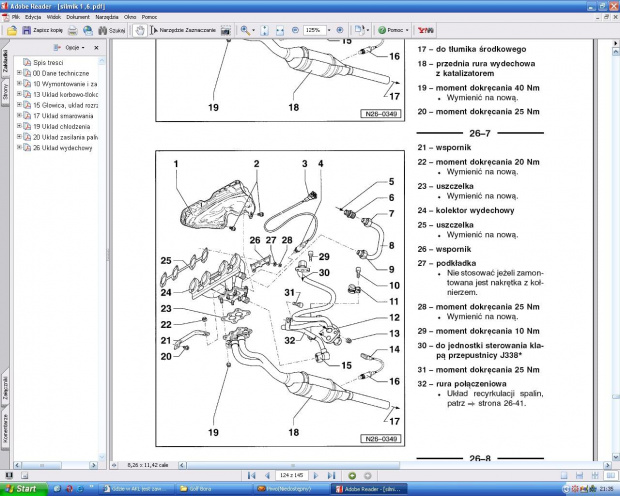Close the bookmarks panel
Screen dimensions: 620x496
[x=96, y=48]
